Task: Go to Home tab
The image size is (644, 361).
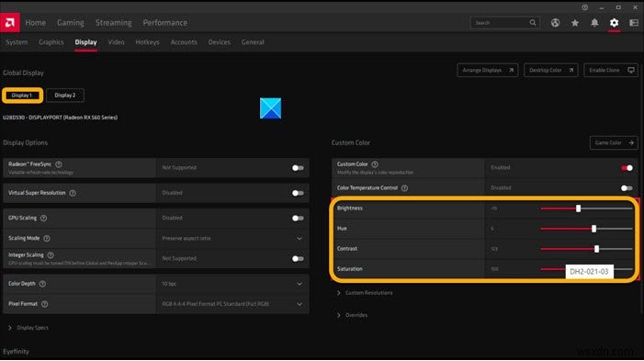Action: [x=35, y=23]
